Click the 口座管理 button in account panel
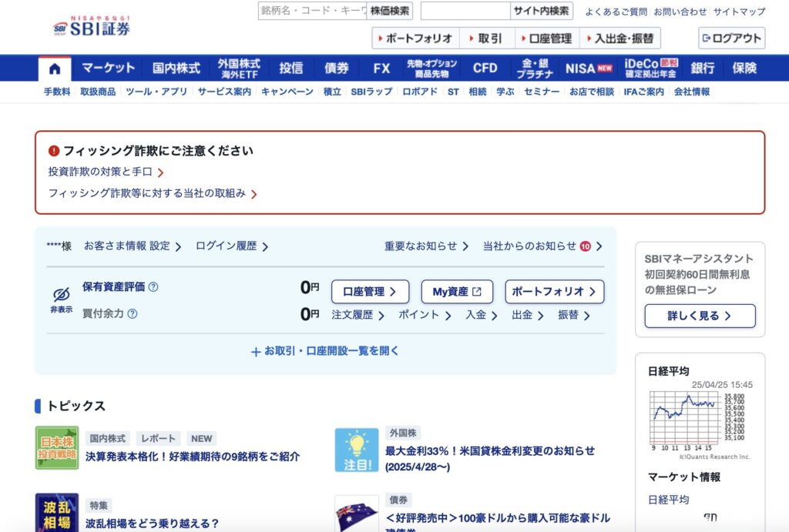 [x=370, y=292]
